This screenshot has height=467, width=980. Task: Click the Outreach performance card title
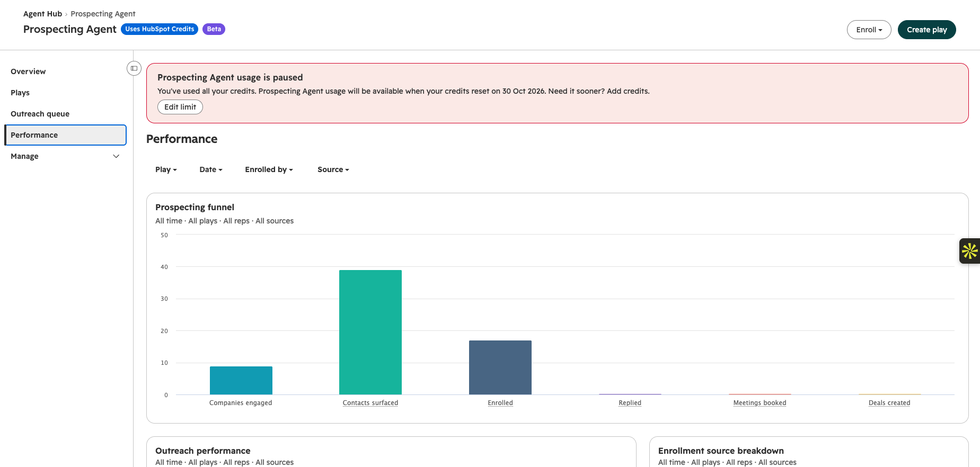tap(202, 451)
